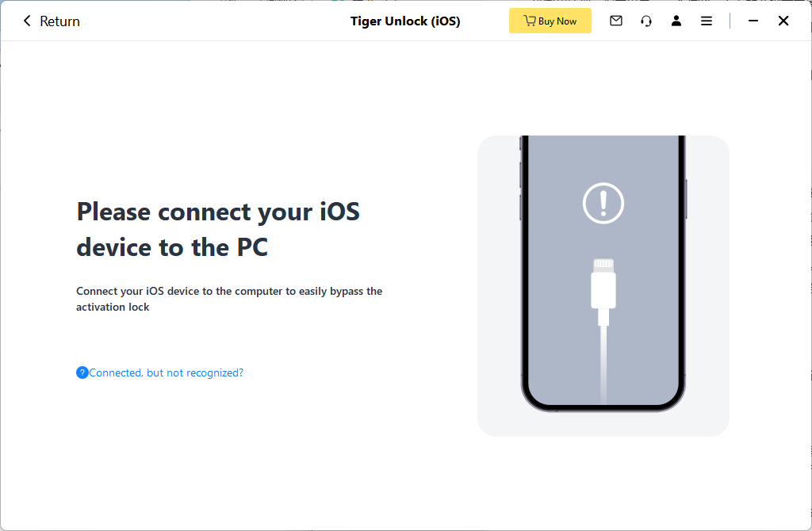This screenshot has height=531, width=812.
Task: Click the yellow Buy Now button
Action: (550, 21)
